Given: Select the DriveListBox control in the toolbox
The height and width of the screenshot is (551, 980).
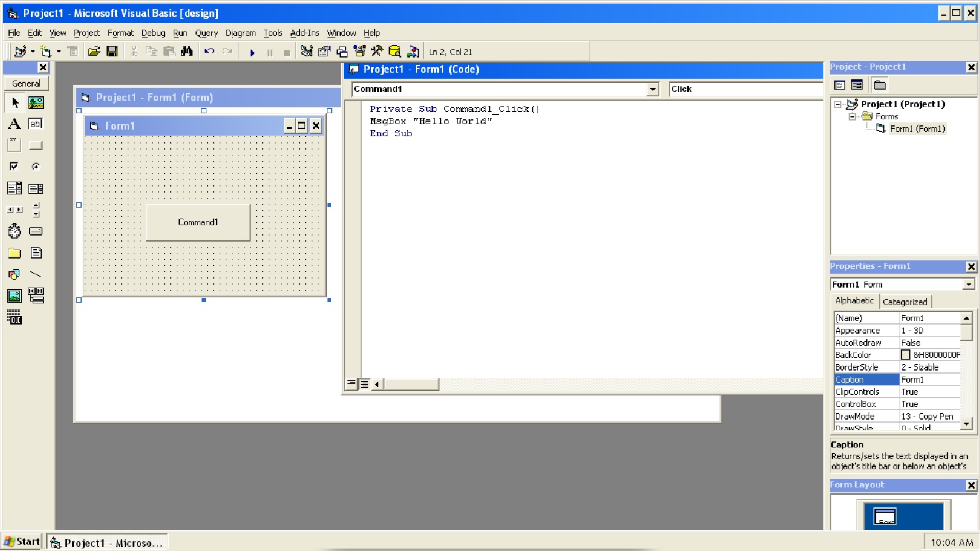Looking at the screenshot, I should (36, 231).
